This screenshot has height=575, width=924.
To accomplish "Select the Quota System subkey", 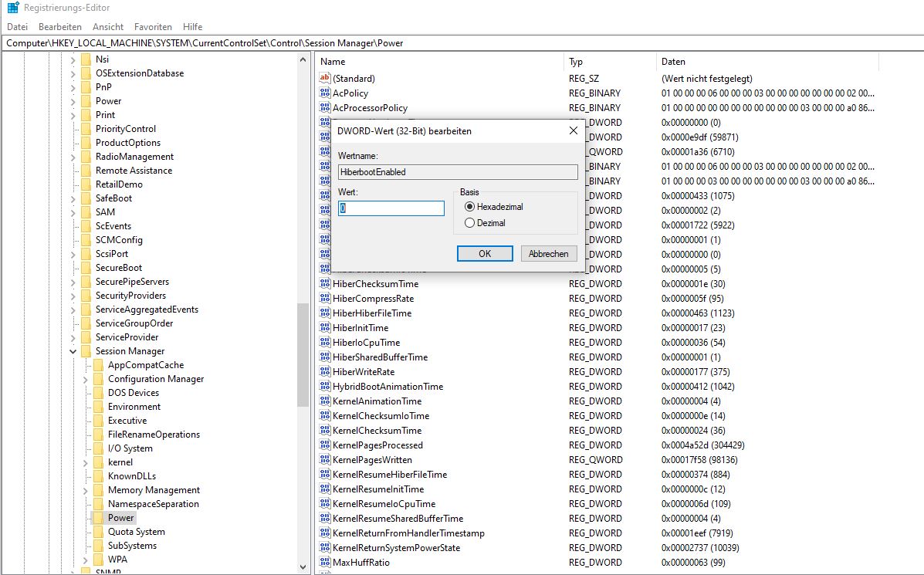I will tap(136, 532).
